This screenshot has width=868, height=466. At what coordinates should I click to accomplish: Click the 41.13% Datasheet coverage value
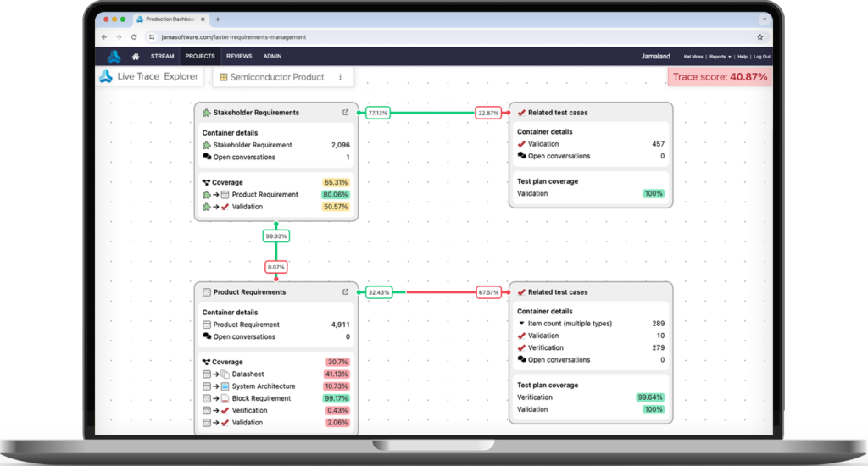pyautogui.click(x=336, y=374)
